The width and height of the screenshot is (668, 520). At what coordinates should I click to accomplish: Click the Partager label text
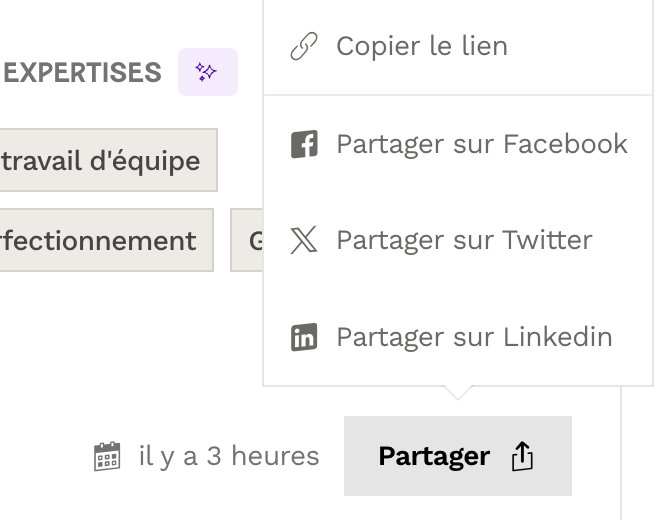click(433, 457)
